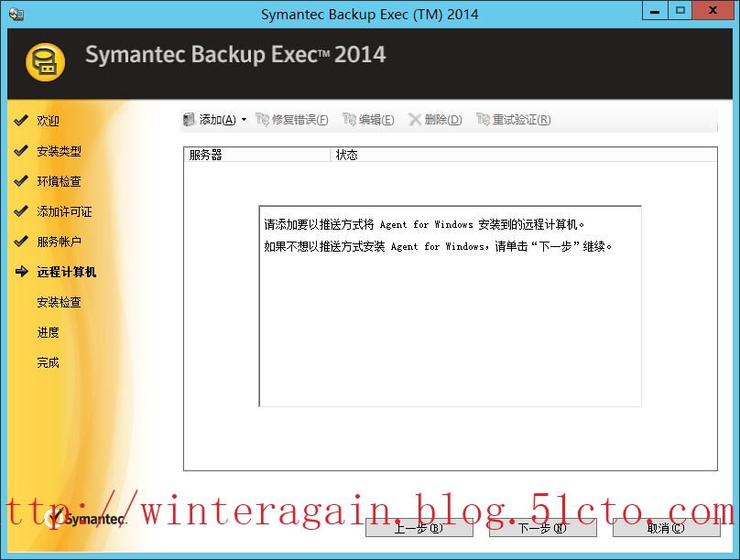Select the 服务帐户 step in the sidebar
The width and height of the screenshot is (740, 560).
59,242
